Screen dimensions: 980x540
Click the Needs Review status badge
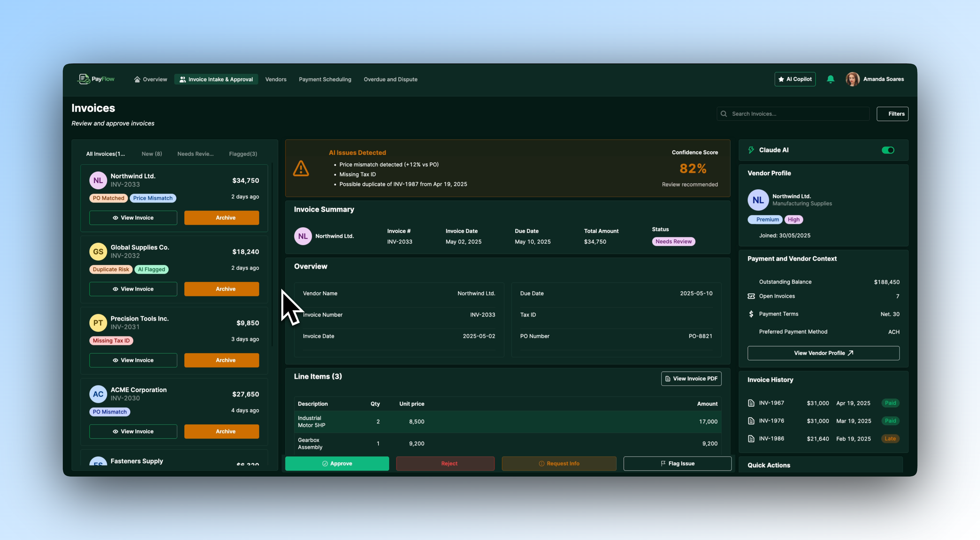click(673, 242)
